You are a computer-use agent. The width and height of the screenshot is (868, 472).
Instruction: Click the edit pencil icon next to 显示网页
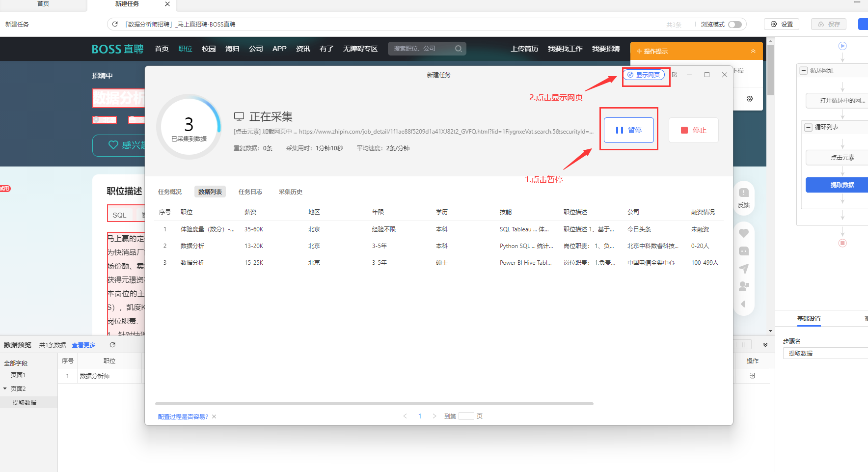click(x=675, y=75)
